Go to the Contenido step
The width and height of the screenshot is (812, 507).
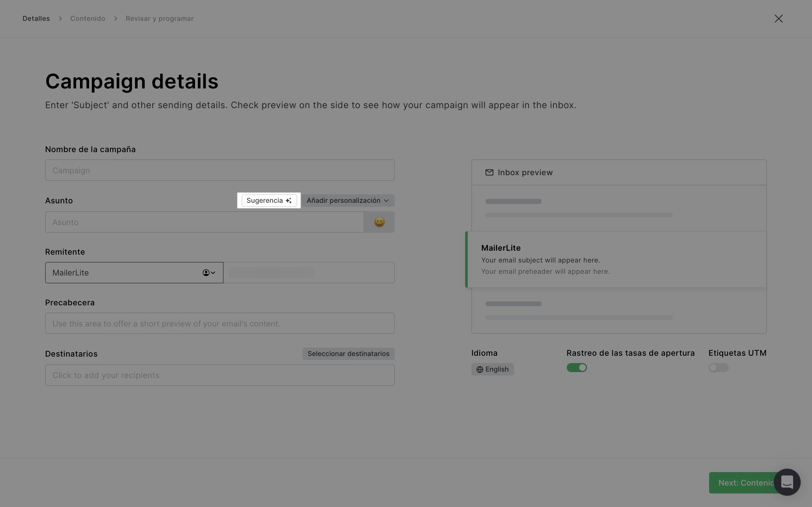click(x=88, y=19)
